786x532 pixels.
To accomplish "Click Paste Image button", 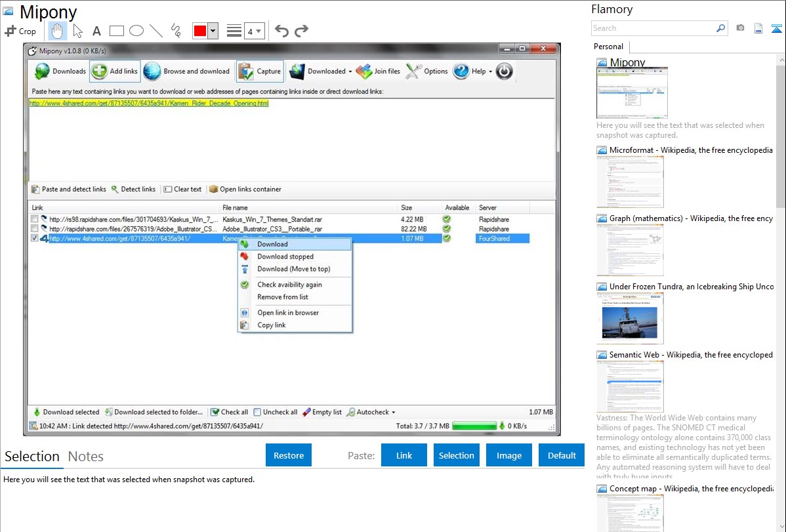I will [x=508, y=455].
